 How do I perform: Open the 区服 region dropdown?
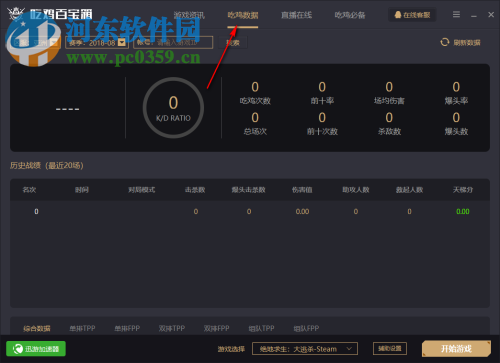point(35,42)
